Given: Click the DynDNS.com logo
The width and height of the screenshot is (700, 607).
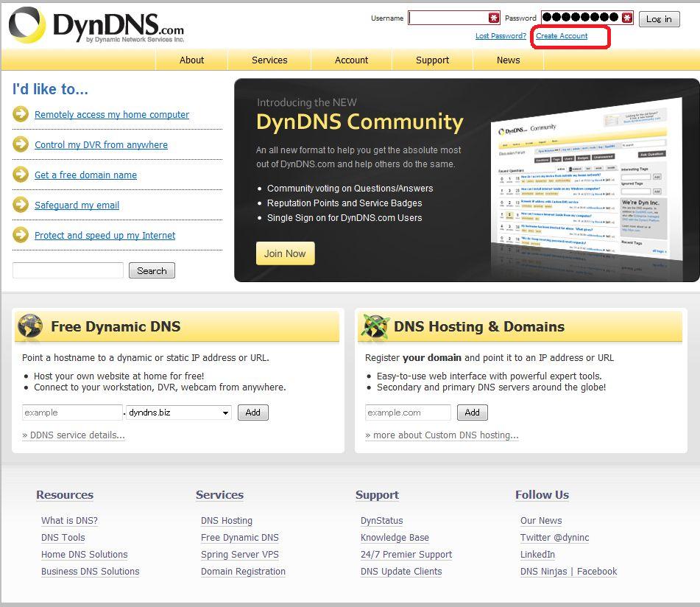Looking at the screenshot, I should [x=96, y=26].
